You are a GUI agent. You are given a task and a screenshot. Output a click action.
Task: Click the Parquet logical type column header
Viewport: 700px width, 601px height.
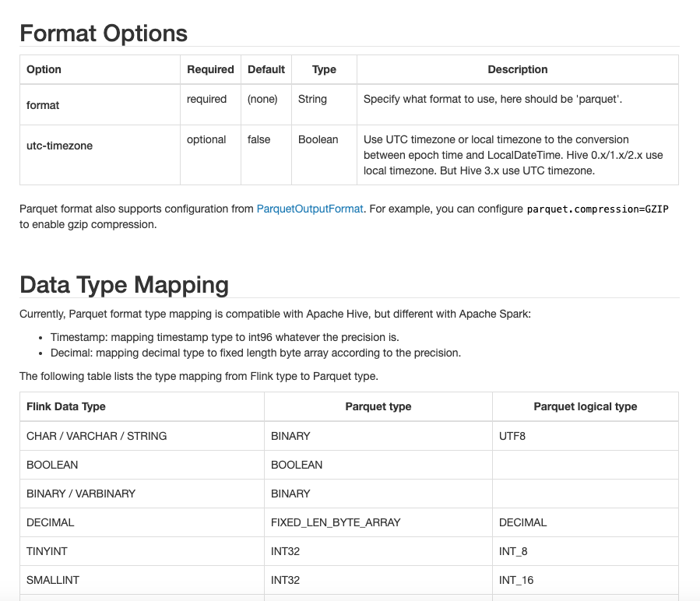[x=586, y=407]
